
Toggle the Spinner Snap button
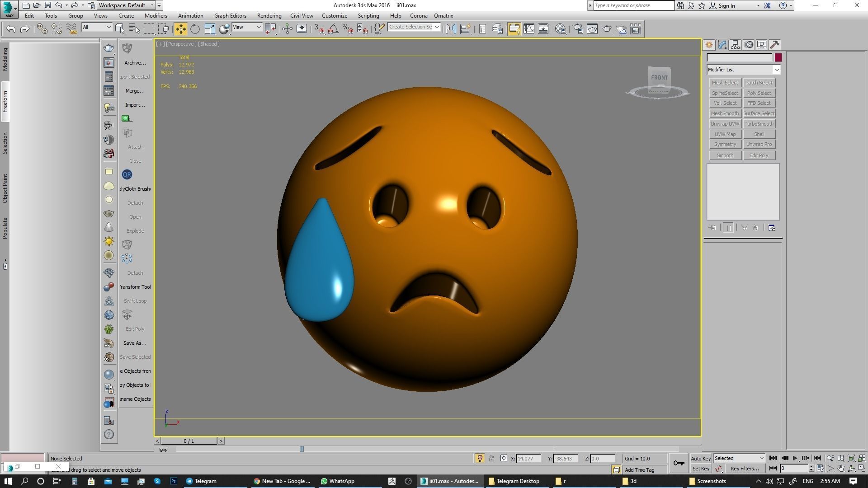[x=362, y=29]
